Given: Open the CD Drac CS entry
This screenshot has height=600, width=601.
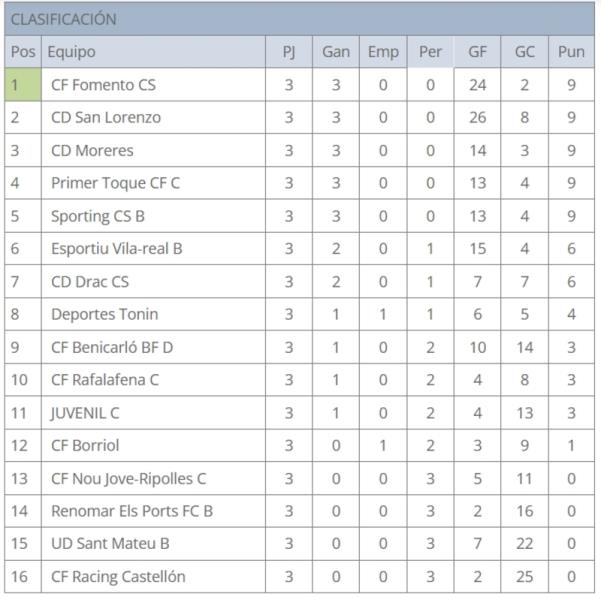Looking at the screenshot, I should coord(90,282).
